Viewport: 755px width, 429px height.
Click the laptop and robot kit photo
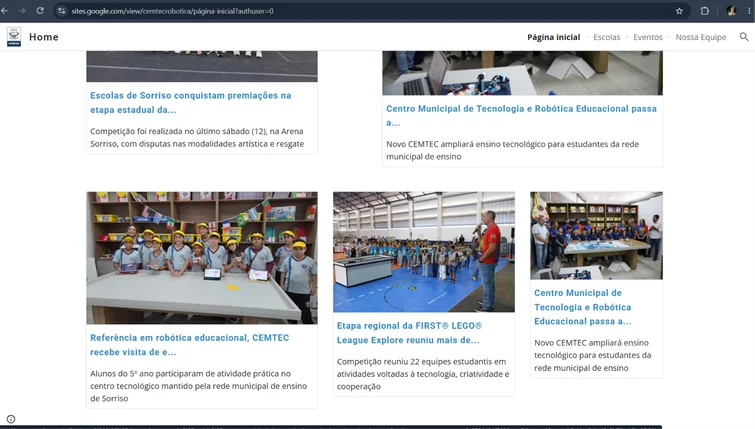[522, 73]
